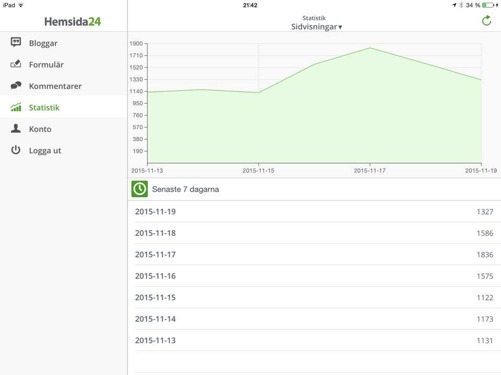Select the 2015-11-17 row with 1836
The height and width of the screenshot is (375, 501).
click(314, 255)
